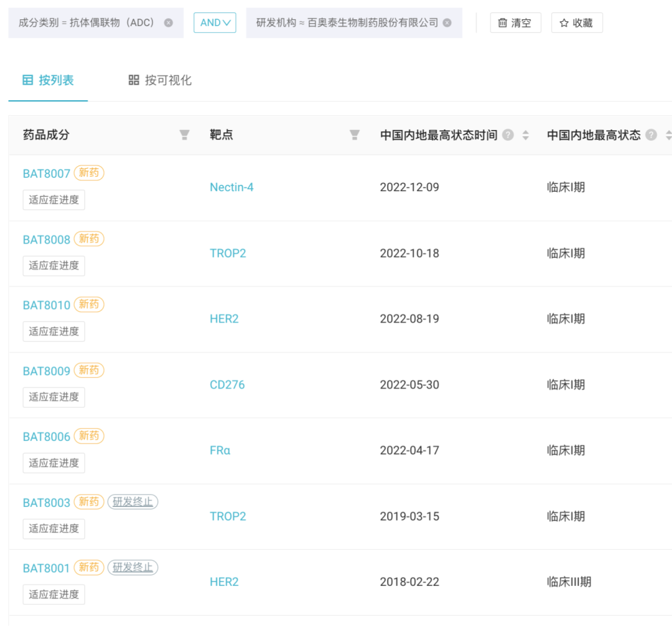
Task: Select the date 2022-10-18
Action: click(x=409, y=253)
